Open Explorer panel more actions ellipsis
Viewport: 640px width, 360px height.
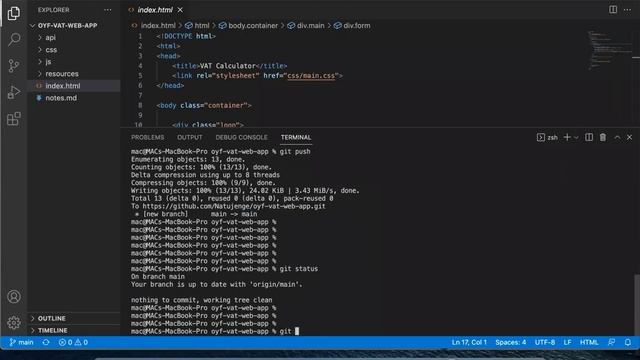tap(107, 10)
